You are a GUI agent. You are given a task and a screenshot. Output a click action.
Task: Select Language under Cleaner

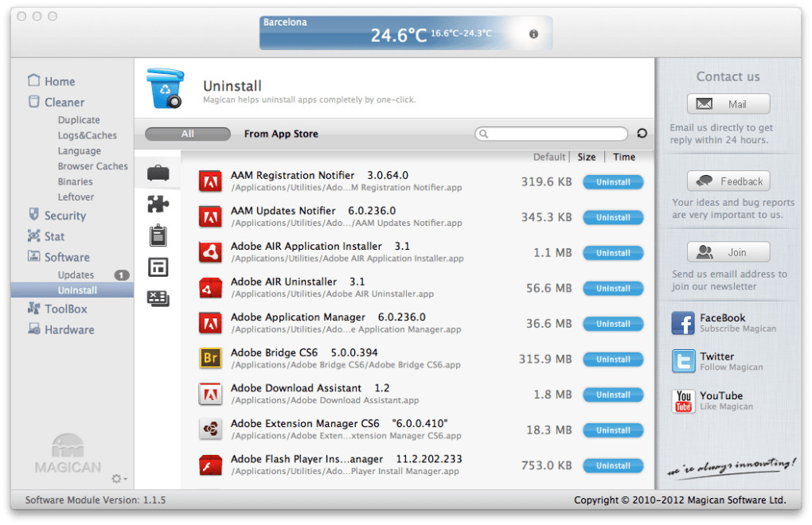click(80, 150)
